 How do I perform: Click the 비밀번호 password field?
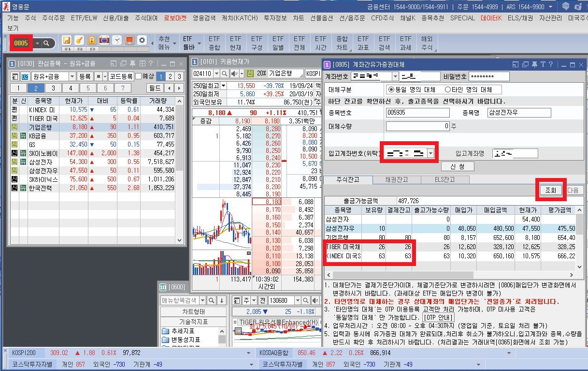point(489,76)
